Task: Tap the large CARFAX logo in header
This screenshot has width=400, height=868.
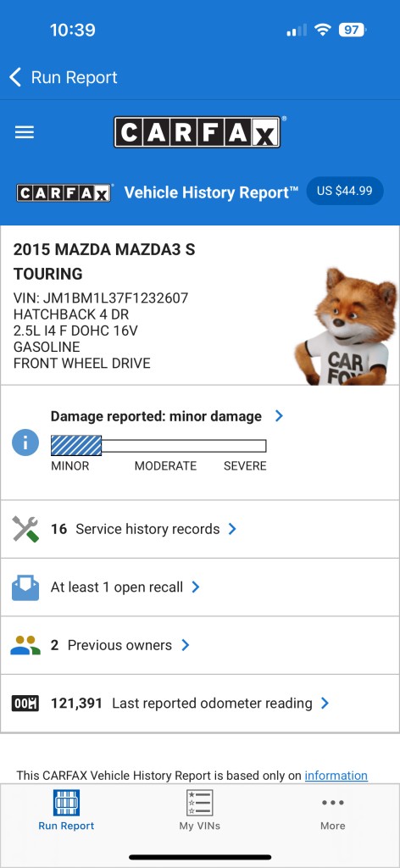Action: pyautogui.click(x=197, y=132)
